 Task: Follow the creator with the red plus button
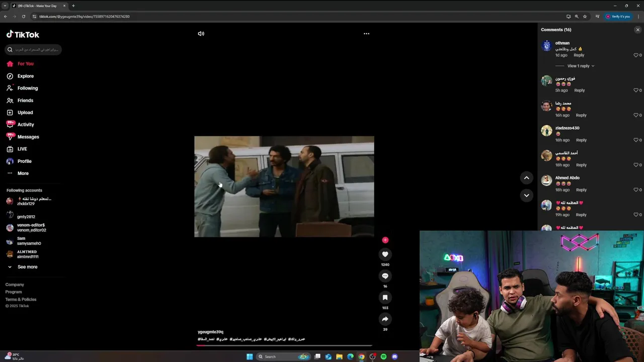(385, 240)
